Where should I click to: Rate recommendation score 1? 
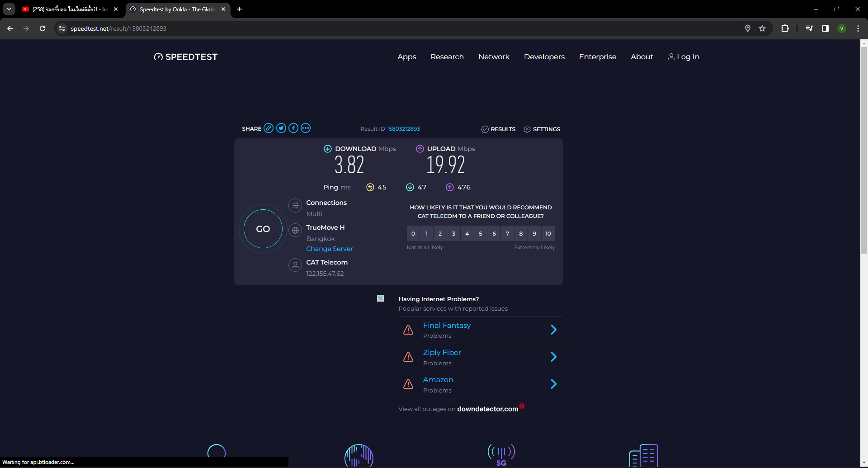point(426,234)
